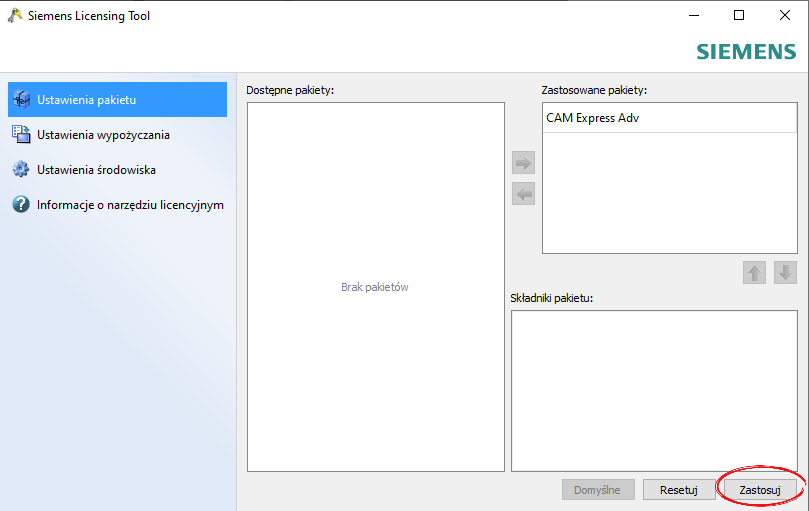Select CAM Express Adv package
Image resolution: width=809 pixels, height=511 pixels.
tap(670, 118)
